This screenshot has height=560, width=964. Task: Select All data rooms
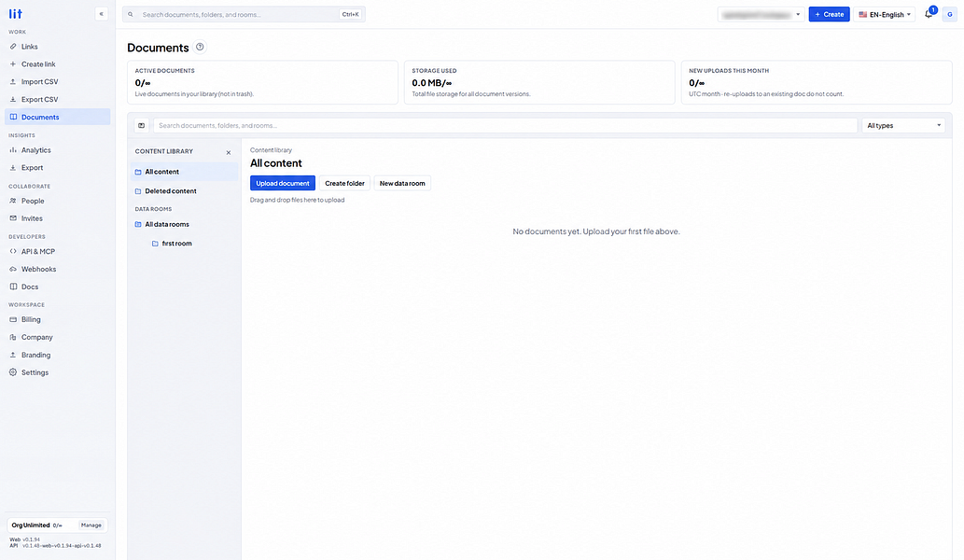coord(184,224)
